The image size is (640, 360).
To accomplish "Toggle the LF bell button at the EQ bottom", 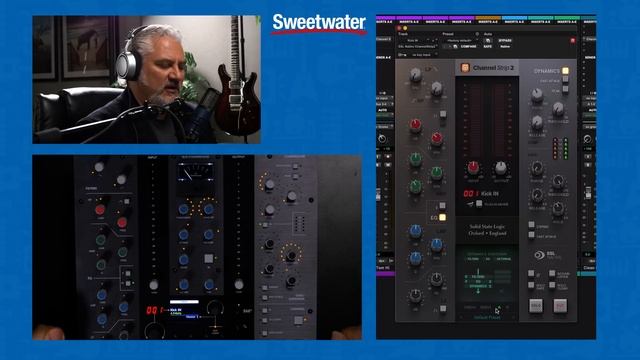I will click(443, 309).
